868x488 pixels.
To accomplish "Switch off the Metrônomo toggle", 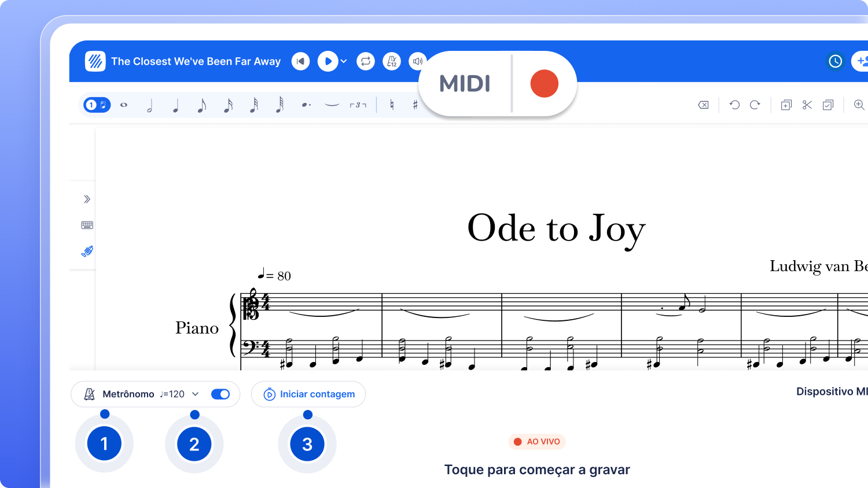I will point(220,394).
